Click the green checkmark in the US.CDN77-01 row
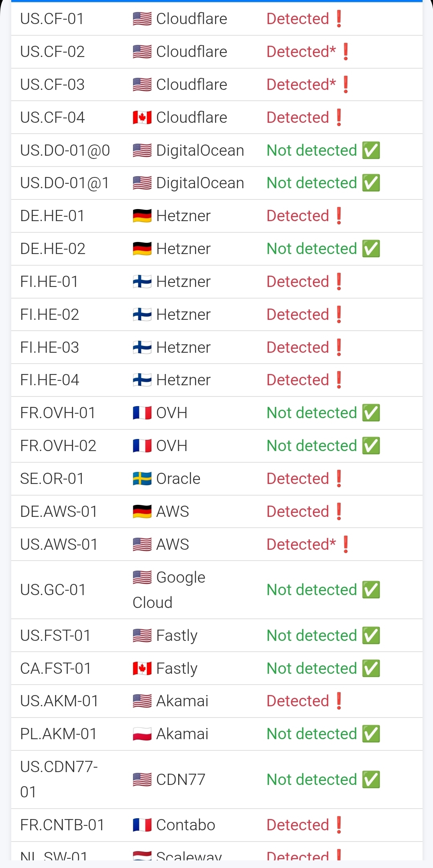 click(371, 780)
